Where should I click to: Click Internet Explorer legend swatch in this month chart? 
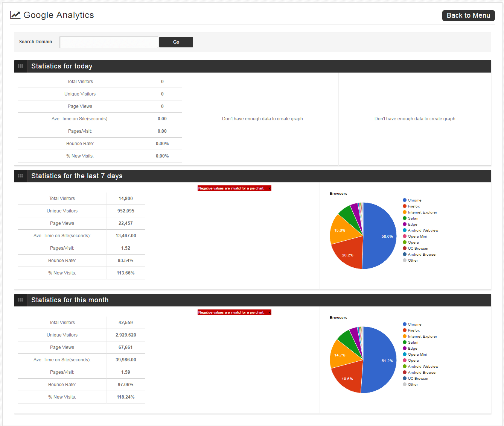(x=405, y=337)
